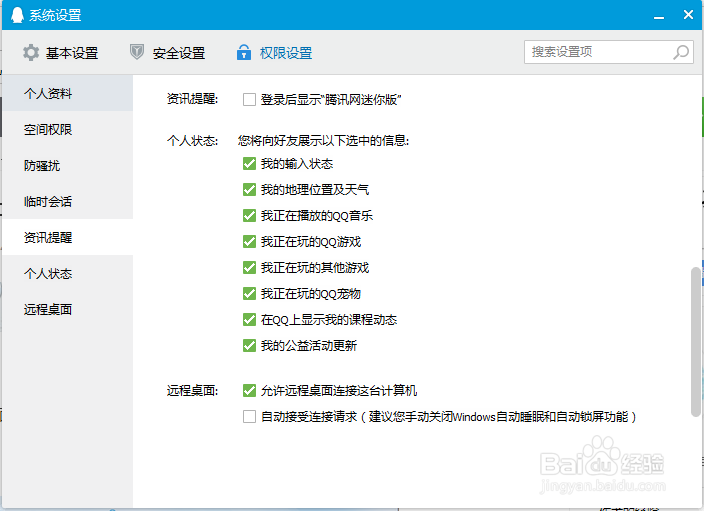Select 资讯提醒 sidebar item
The image size is (704, 511).
click(x=67, y=237)
